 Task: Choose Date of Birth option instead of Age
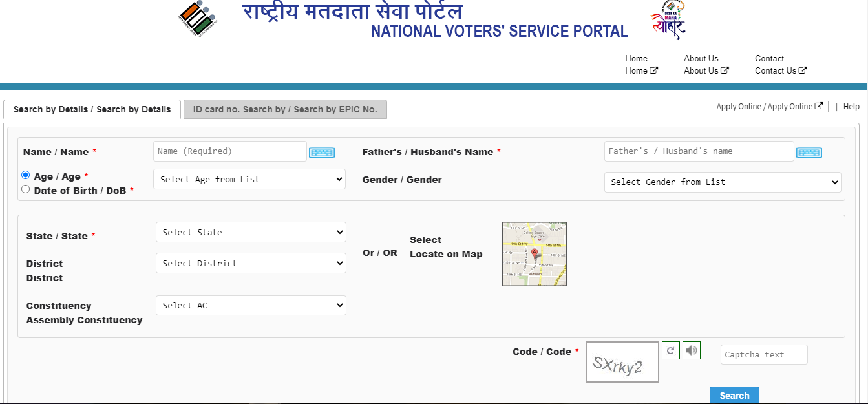tap(25, 189)
